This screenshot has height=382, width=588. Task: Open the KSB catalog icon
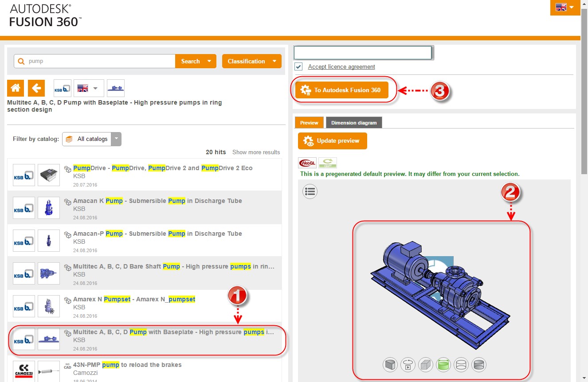click(x=62, y=88)
